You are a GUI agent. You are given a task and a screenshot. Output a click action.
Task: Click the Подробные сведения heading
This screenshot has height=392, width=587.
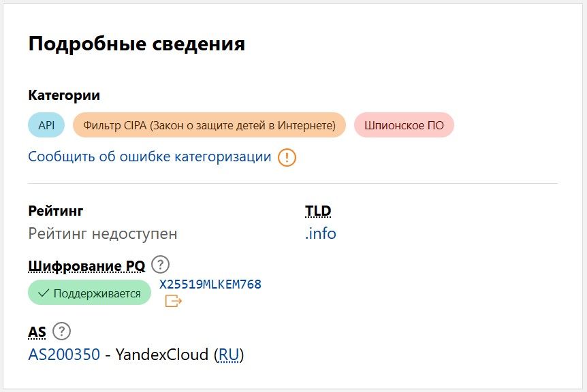point(136,44)
